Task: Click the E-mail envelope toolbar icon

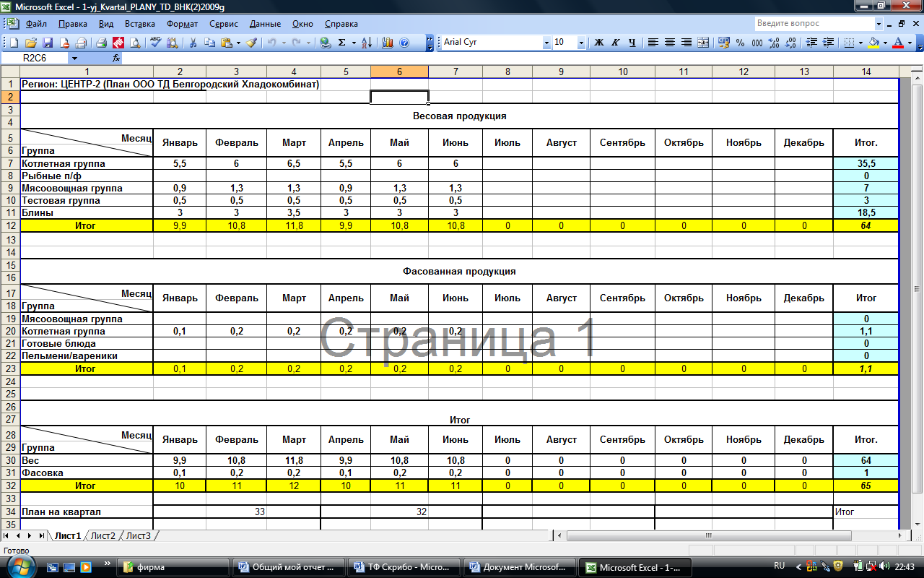Action: 81,43
